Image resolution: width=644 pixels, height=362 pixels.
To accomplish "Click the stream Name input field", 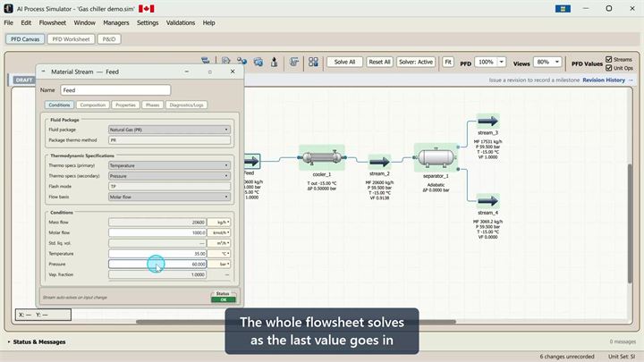I will tap(115, 90).
